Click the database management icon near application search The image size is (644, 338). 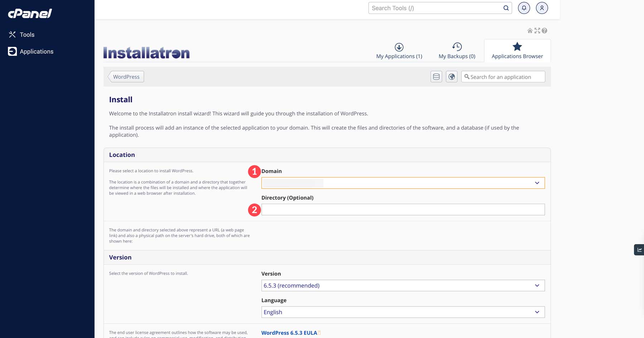[436, 76]
